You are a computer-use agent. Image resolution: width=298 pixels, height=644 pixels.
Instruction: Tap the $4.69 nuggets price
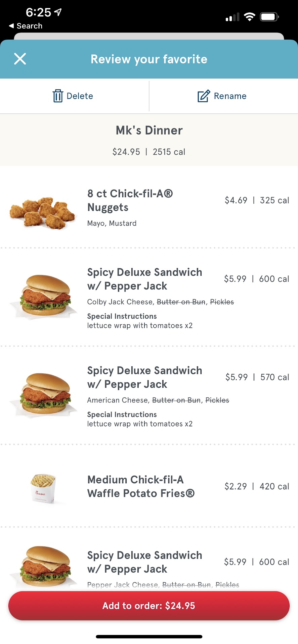[236, 200]
